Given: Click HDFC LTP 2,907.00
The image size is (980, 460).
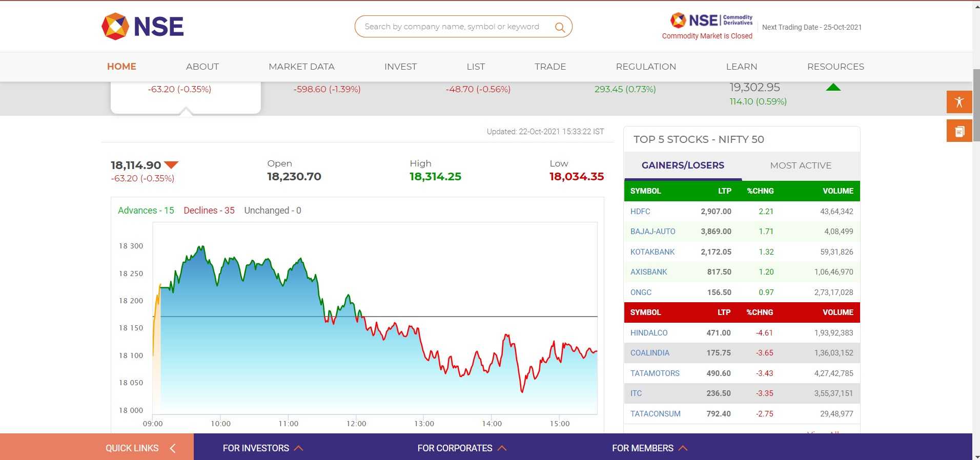Looking at the screenshot, I should [716, 212].
